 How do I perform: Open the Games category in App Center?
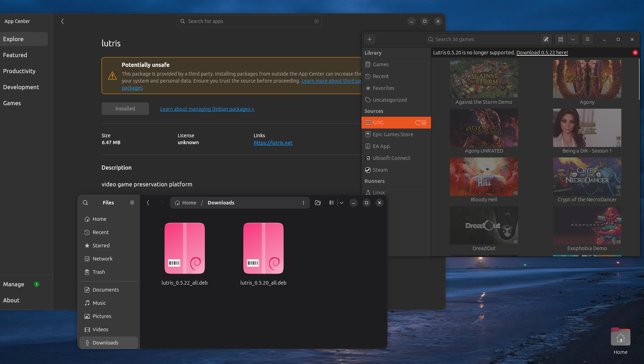(24, 103)
